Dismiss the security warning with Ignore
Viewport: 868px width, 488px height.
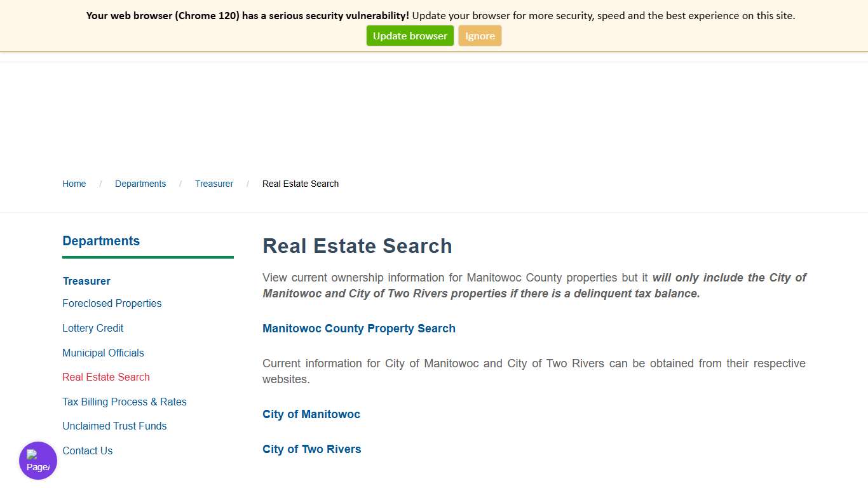480,36
